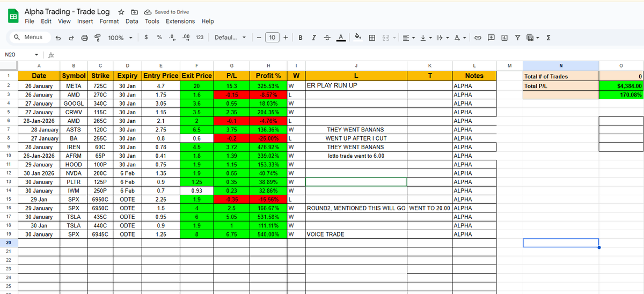
Task: Open the Data menu
Action: [x=132, y=21]
